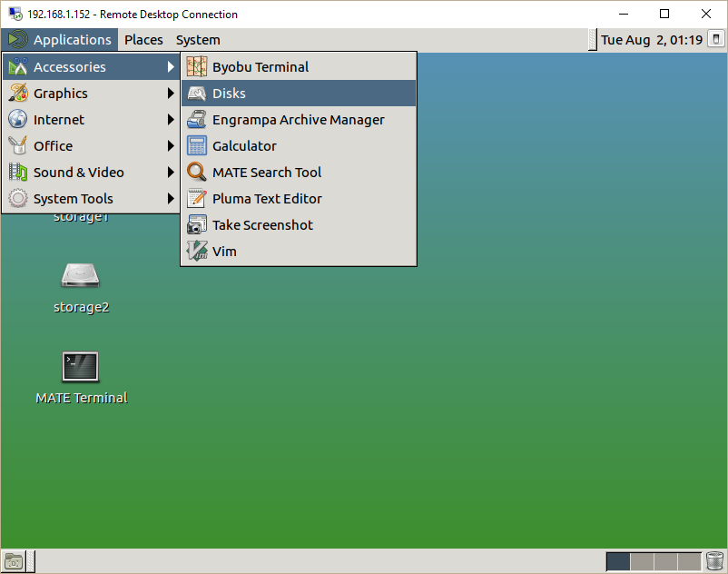
Task: Open the System menu
Action: pyautogui.click(x=198, y=40)
